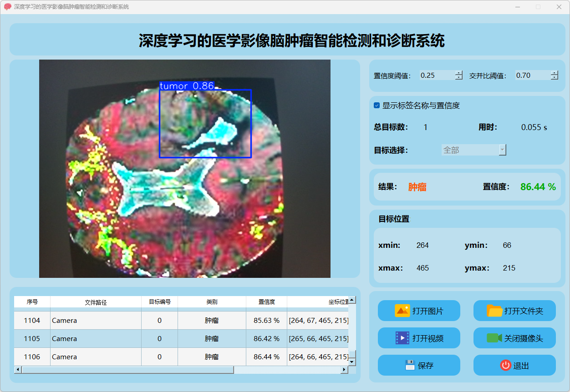Click the folder icon on 打开文件夹 button
The height and width of the screenshot is (392, 570).
coord(494,311)
